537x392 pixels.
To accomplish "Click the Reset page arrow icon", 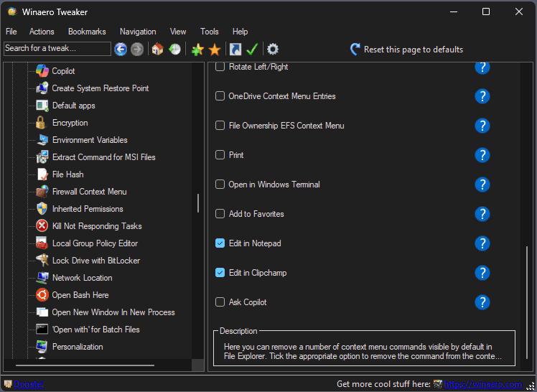I will pos(355,50).
